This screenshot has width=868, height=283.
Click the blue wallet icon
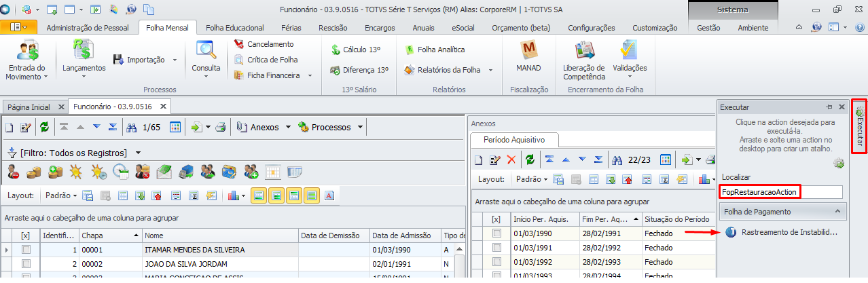[x=229, y=172]
